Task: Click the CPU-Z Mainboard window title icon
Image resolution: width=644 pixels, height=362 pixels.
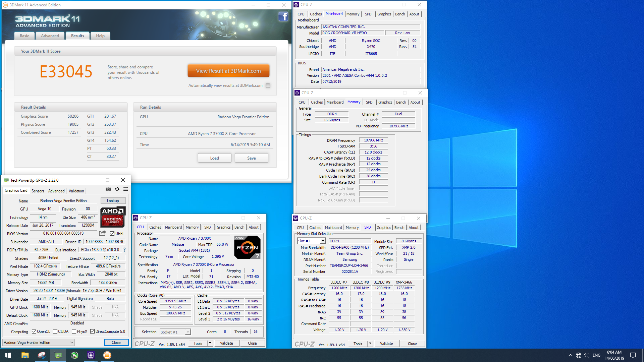Action: click(297, 5)
